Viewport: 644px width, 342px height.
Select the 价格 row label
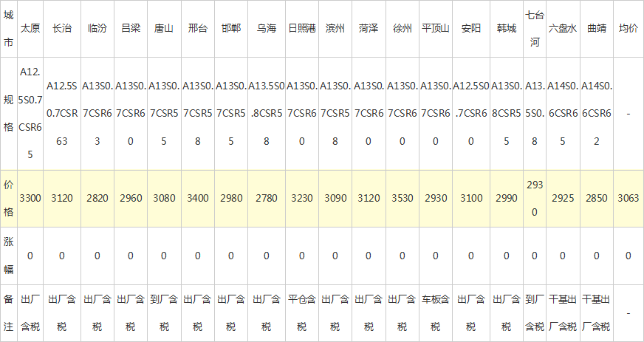point(8,199)
